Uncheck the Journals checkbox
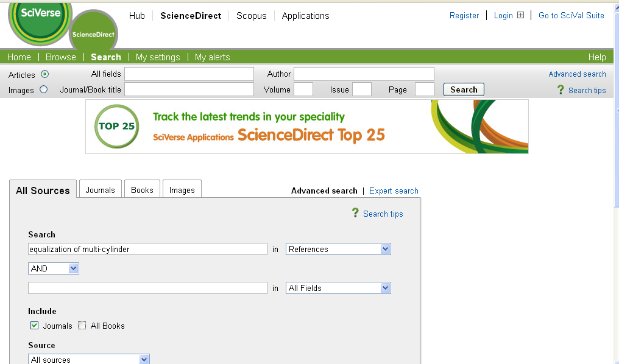The image size is (619, 364). coord(34,326)
